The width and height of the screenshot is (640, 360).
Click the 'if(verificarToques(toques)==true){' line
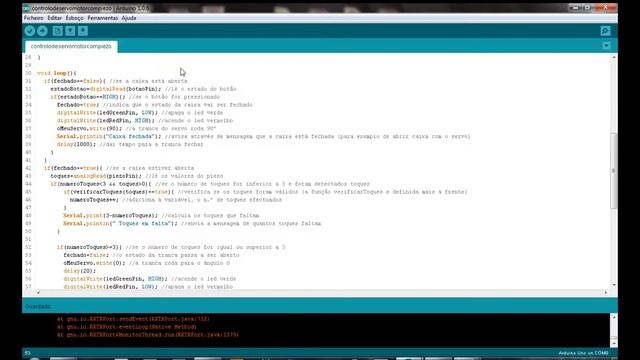265,191
